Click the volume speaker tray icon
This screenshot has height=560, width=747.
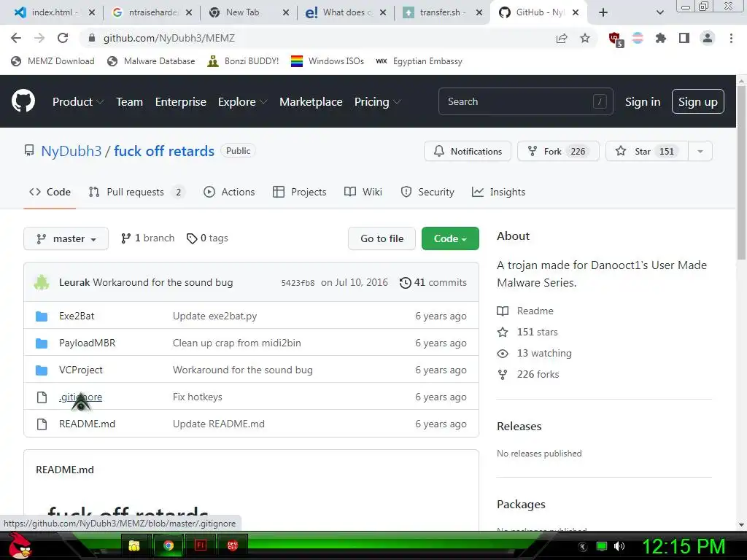pyautogui.click(x=619, y=546)
